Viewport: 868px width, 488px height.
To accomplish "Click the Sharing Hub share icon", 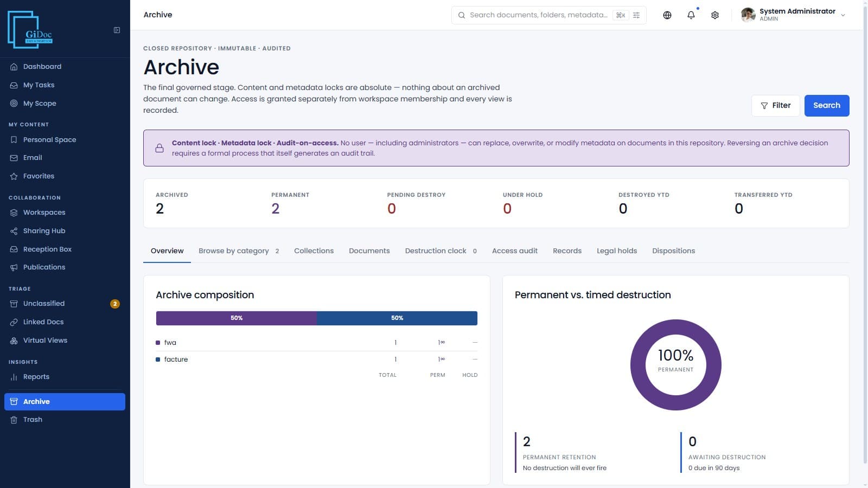I will [x=14, y=231].
